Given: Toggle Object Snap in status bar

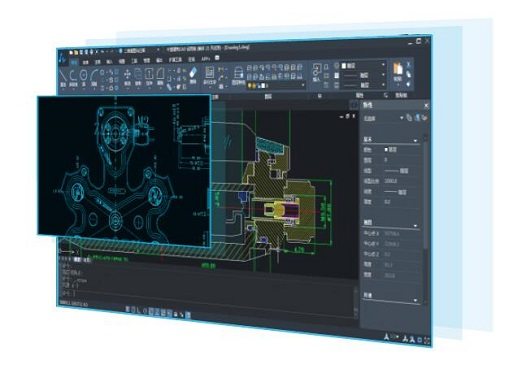Looking at the screenshot, I should coord(151,311).
